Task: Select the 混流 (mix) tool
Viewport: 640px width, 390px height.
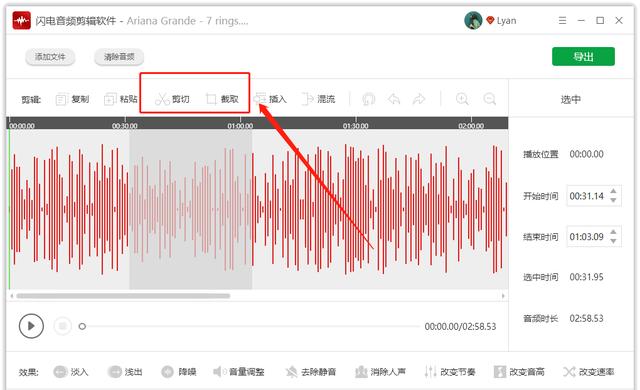Action: (318, 99)
